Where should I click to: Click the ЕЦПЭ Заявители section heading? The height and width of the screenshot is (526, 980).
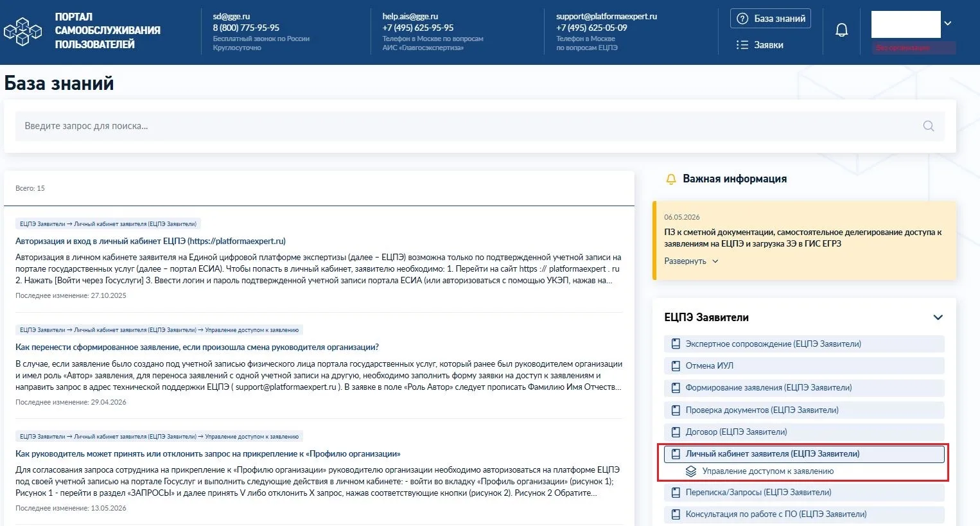click(706, 317)
